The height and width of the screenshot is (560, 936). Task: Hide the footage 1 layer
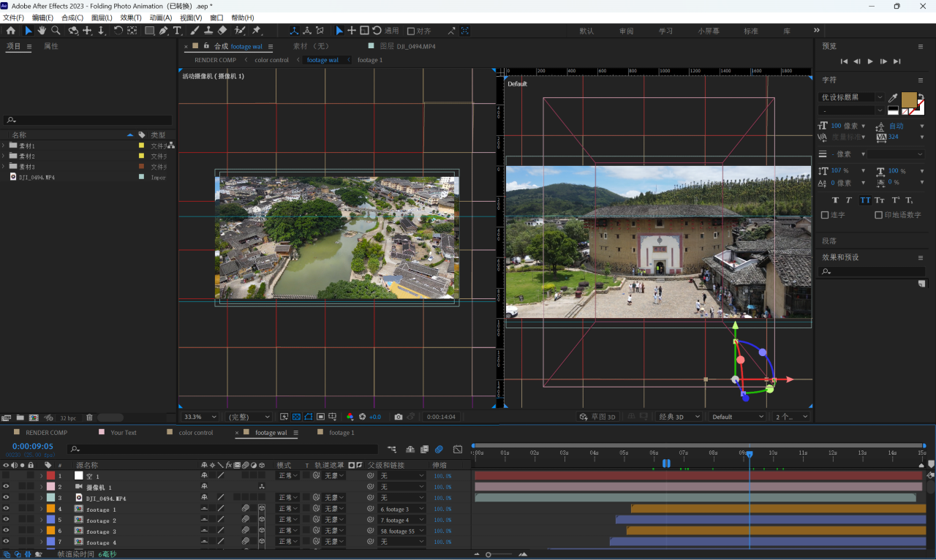point(6,509)
